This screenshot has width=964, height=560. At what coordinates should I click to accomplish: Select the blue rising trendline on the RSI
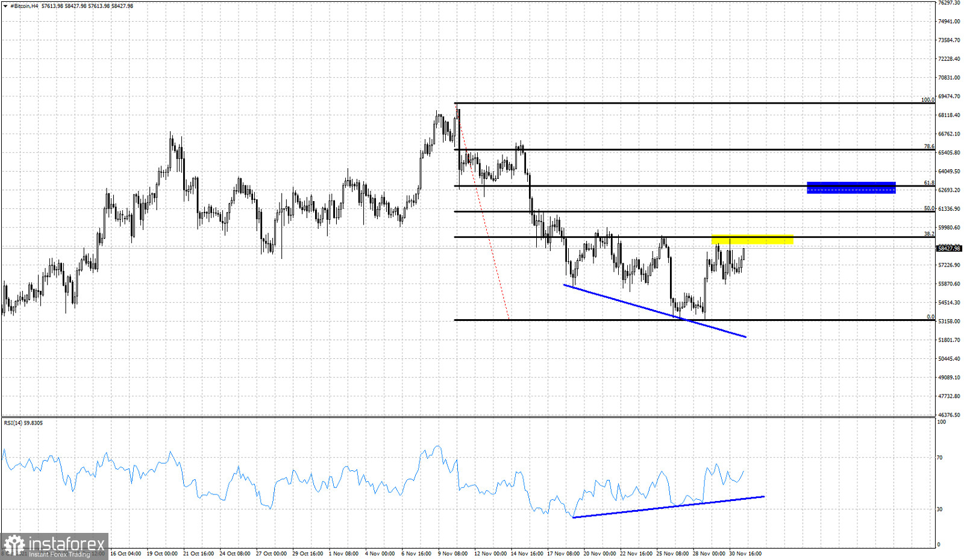(668, 507)
